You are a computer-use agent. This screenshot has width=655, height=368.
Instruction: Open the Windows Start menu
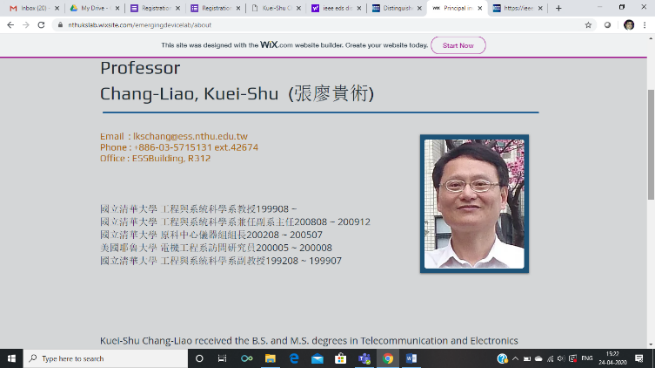coord(11,358)
